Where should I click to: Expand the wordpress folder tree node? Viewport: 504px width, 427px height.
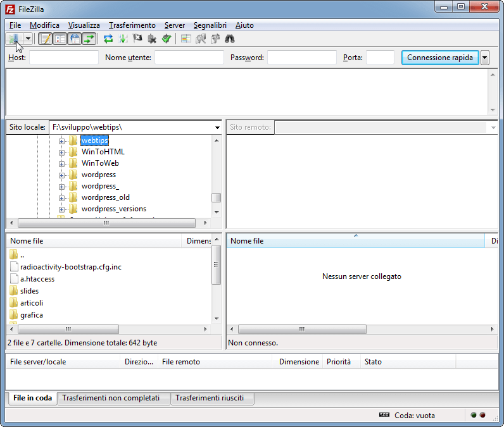(62, 175)
